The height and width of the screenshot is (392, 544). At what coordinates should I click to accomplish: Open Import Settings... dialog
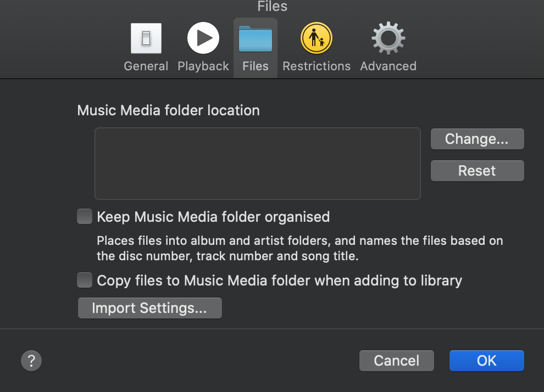[150, 308]
